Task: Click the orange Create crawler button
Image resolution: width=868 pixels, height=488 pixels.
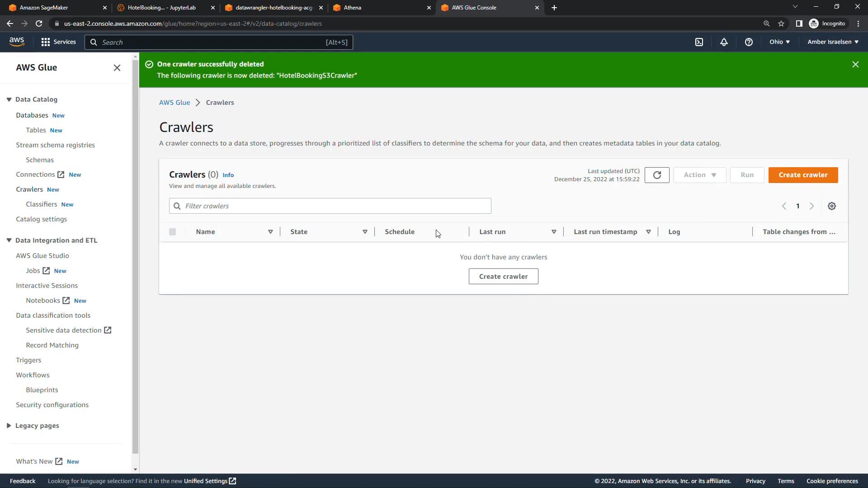Action: click(x=802, y=175)
